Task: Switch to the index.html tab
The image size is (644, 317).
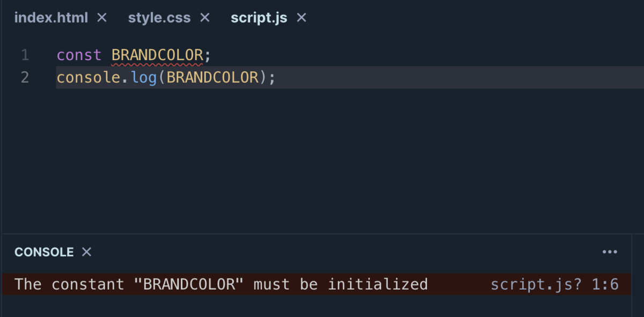Action: (51, 17)
